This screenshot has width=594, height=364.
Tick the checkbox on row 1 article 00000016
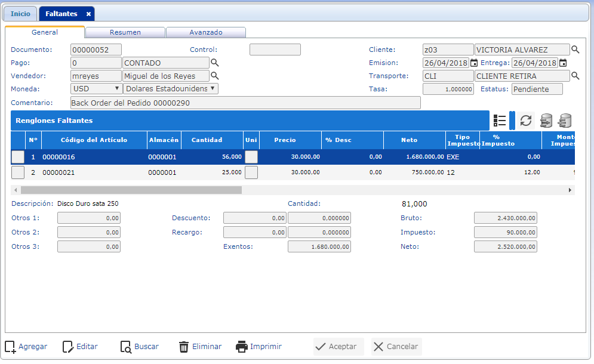(x=18, y=157)
